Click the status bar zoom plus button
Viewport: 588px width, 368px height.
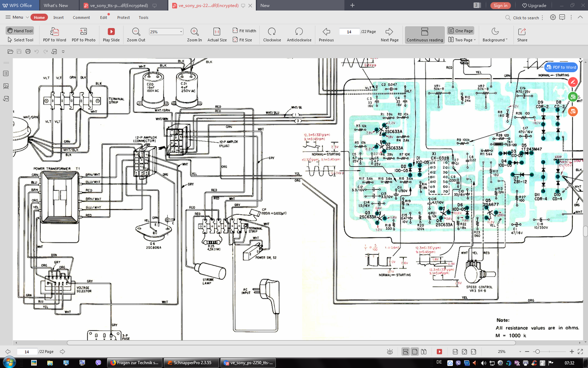pyautogui.click(x=571, y=351)
